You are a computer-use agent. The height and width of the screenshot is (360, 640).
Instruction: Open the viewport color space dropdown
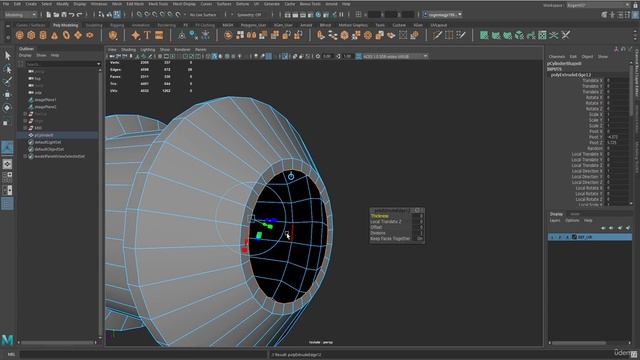[394, 56]
